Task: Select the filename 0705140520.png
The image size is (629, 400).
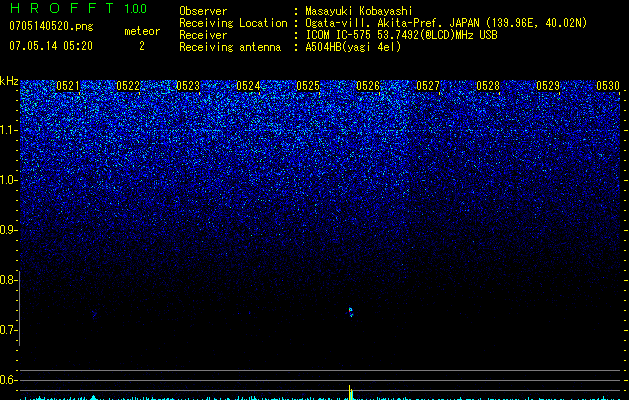Action: pos(51,26)
